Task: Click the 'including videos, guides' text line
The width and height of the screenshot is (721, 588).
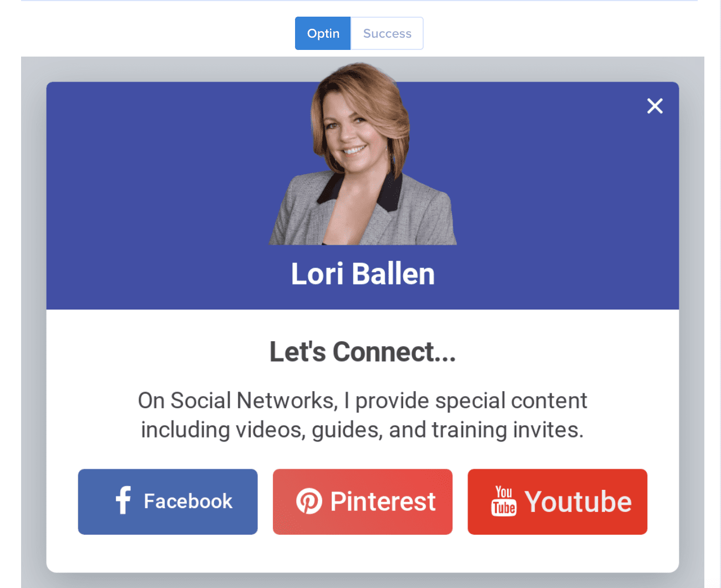Action: pyautogui.click(x=363, y=430)
